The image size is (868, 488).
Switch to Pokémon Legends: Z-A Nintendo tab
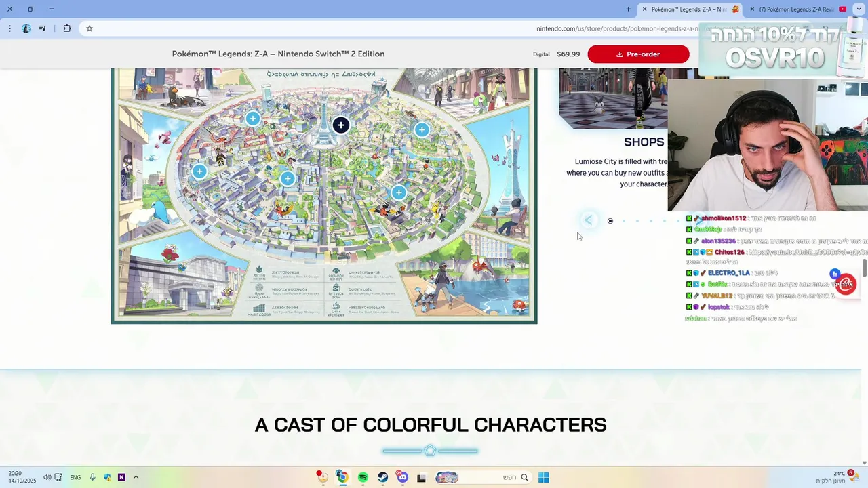(x=689, y=9)
